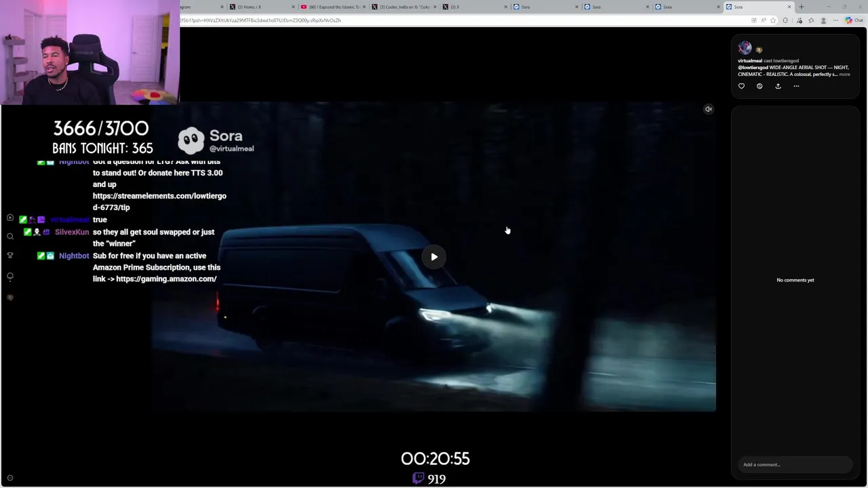This screenshot has height=488, width=868.
Task: Focus the 'Add a comment...' field
Action: (795, 464)
